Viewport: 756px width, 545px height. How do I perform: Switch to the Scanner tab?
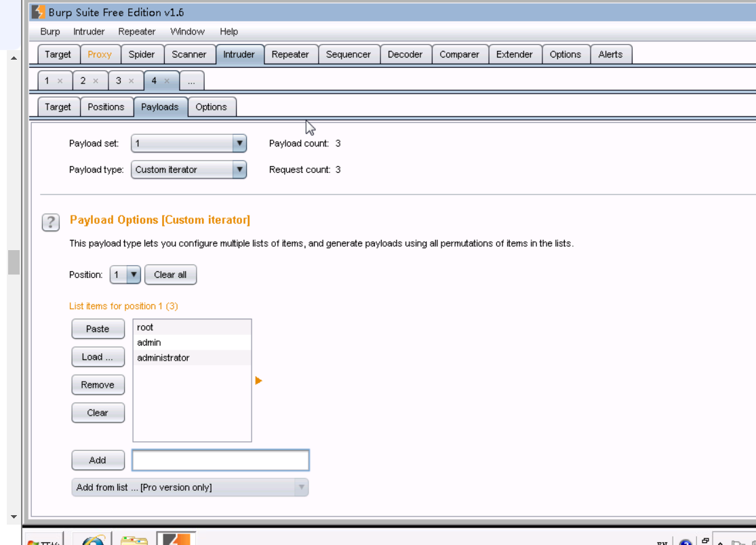(x=189, y=54)
